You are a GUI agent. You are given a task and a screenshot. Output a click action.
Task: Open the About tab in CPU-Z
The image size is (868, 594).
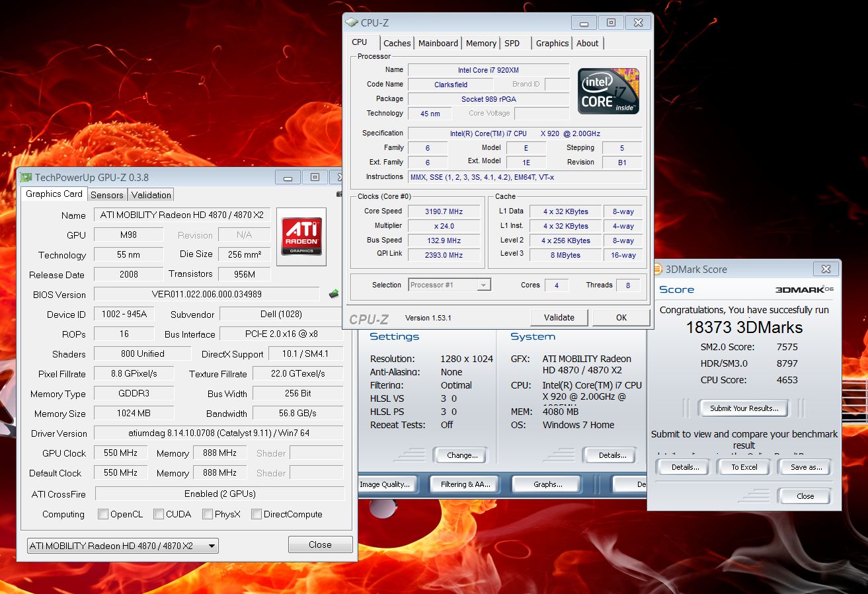coord(588,43)
